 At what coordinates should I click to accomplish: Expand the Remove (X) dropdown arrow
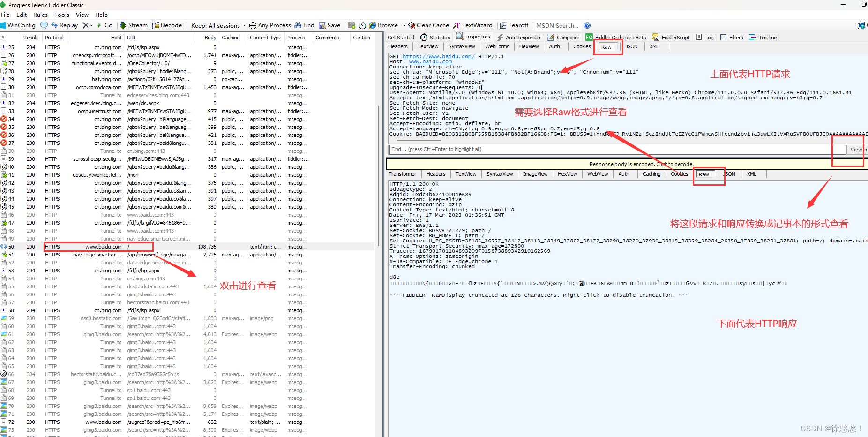click(92, 26)
